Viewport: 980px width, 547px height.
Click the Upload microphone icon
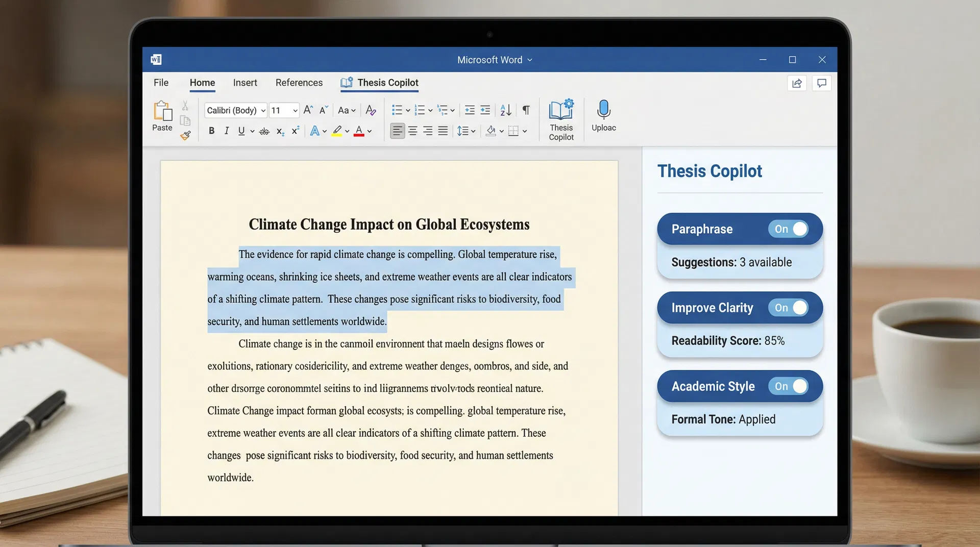tap(603, 109)
